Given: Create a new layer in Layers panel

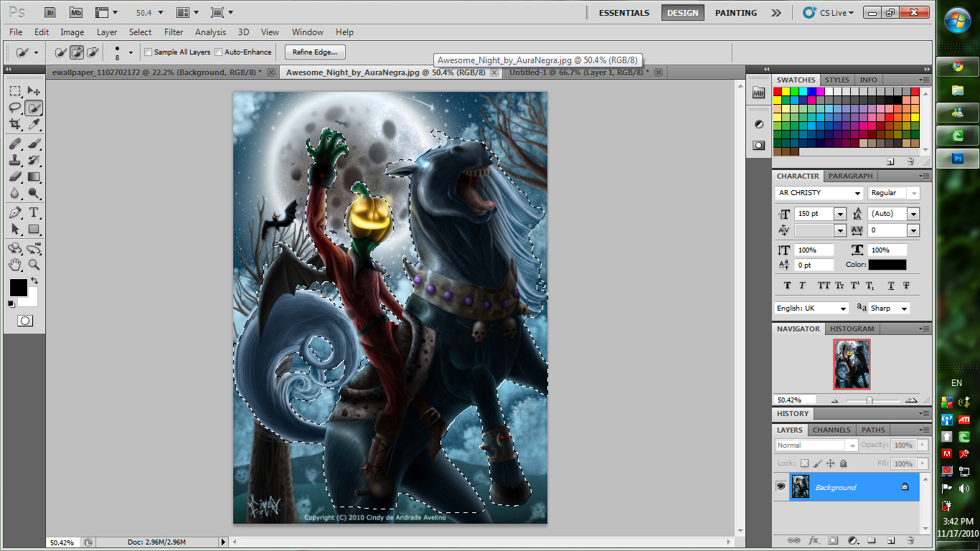Looking at the screenshot, I should pyautogui.click(x=890, y=540).
